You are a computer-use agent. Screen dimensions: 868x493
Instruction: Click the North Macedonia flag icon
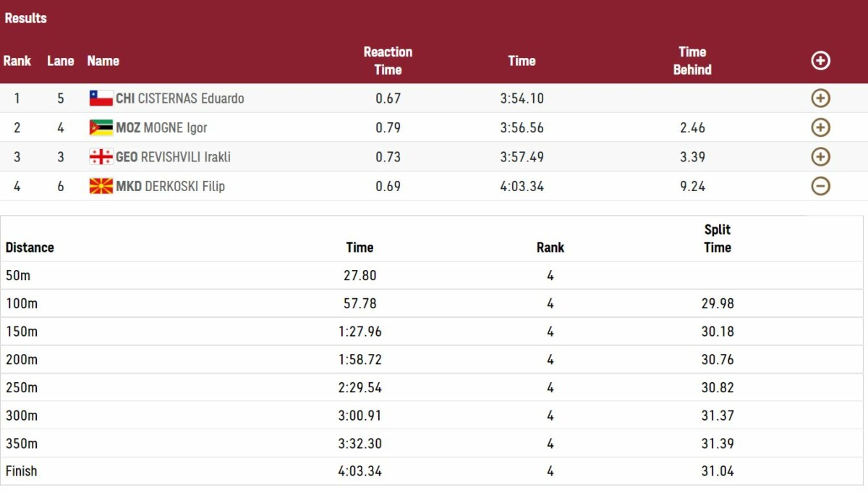tap(101, 186)
